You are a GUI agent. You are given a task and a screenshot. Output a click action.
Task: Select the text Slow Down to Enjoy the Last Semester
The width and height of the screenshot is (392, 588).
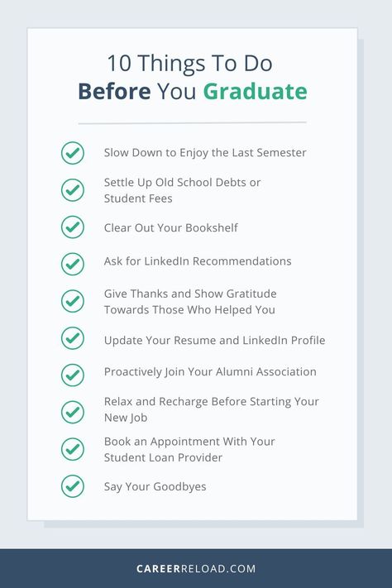[x=205, y=153]
